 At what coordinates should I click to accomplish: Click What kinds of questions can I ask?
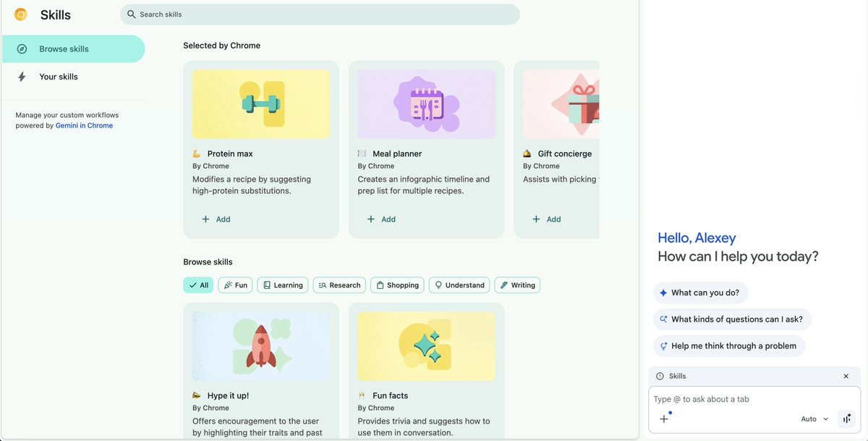click(x=733, y=319)
